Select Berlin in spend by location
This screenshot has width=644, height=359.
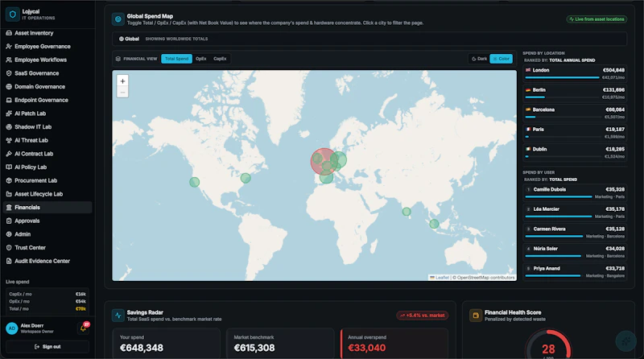tap(575, 93)
